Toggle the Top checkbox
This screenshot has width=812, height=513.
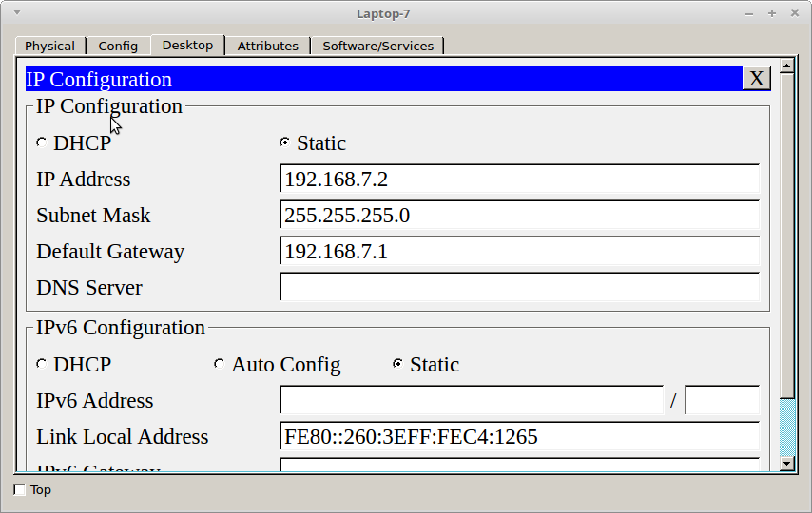coord(20,489)
